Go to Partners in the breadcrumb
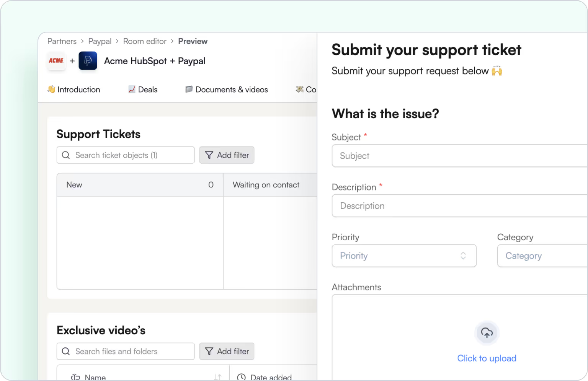The image size is (588, 381). [62, 41]
